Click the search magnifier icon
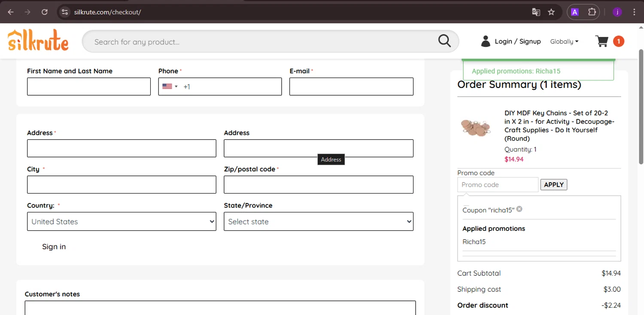Viewport: 644px width, 315px height. pos(444,41)
